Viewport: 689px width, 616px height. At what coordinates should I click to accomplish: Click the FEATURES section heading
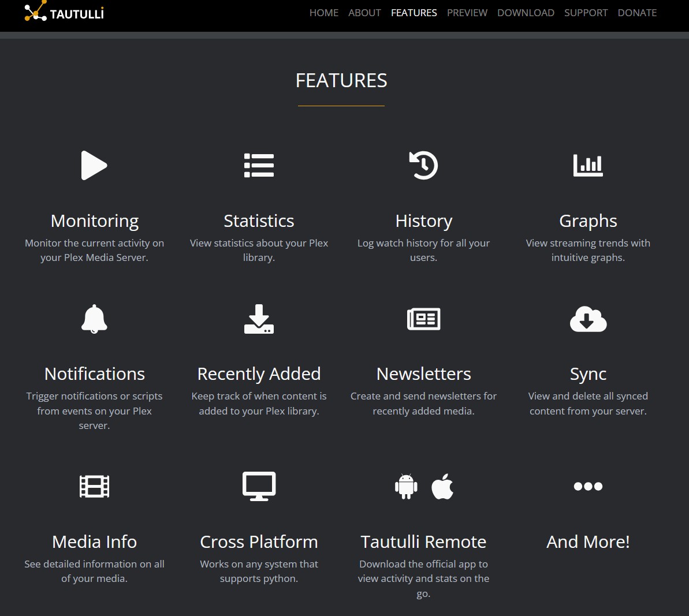pos(341,80)
